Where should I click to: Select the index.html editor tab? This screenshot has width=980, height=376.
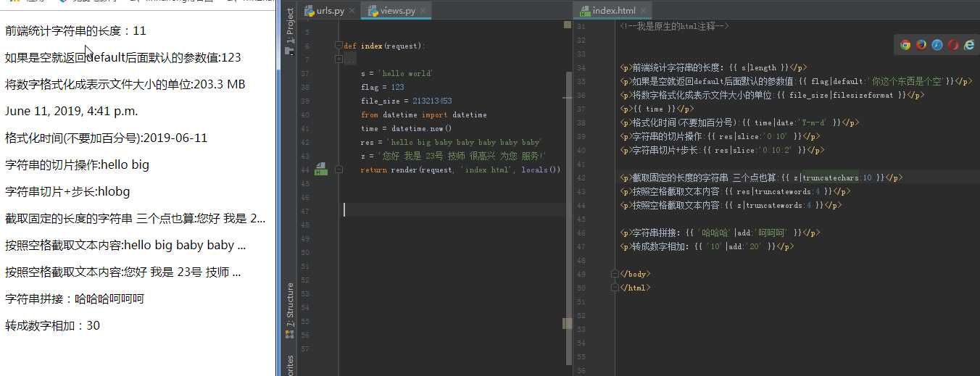[615, 10]
